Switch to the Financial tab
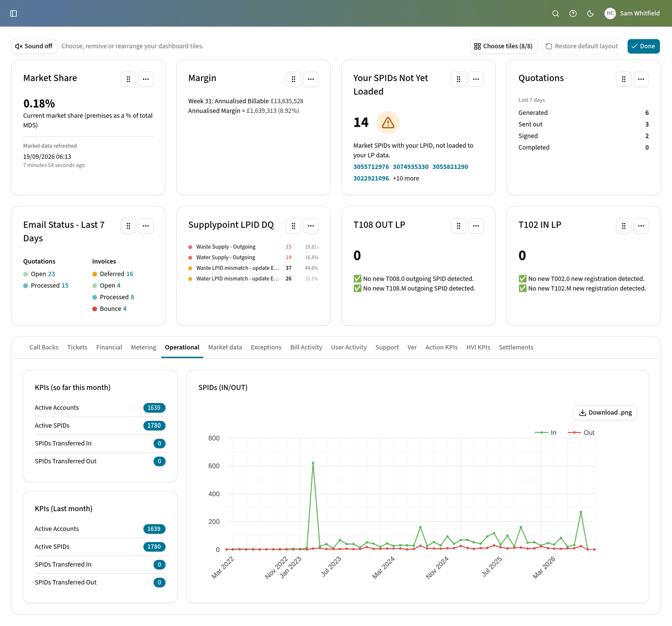This screenshot has height=626, width=672. (109, 348)
